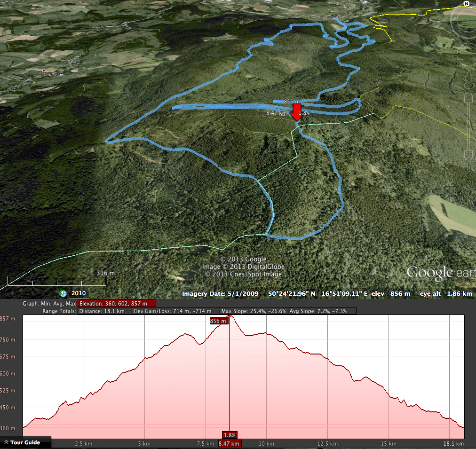This screenshot has height=449, width=476.
Task: Select the Max Slope 25.4% metric
Action: coord(253,311)
